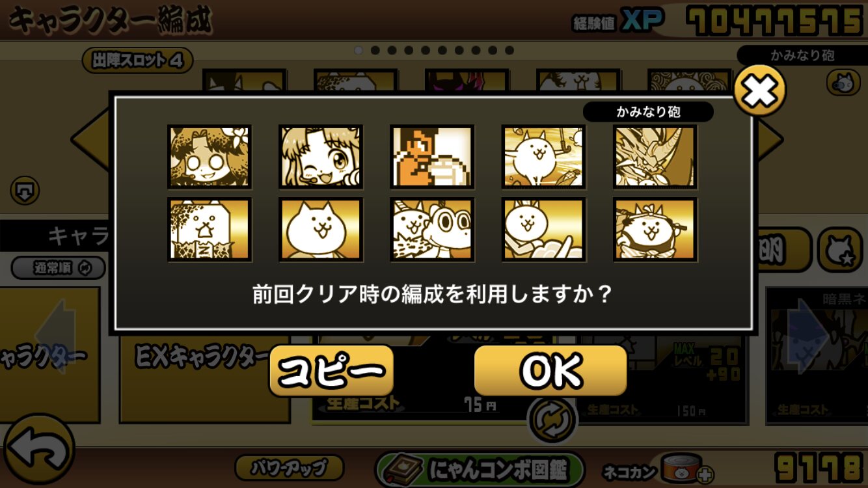
Task: Add cat food with plus icon
Action: (704, 474)
